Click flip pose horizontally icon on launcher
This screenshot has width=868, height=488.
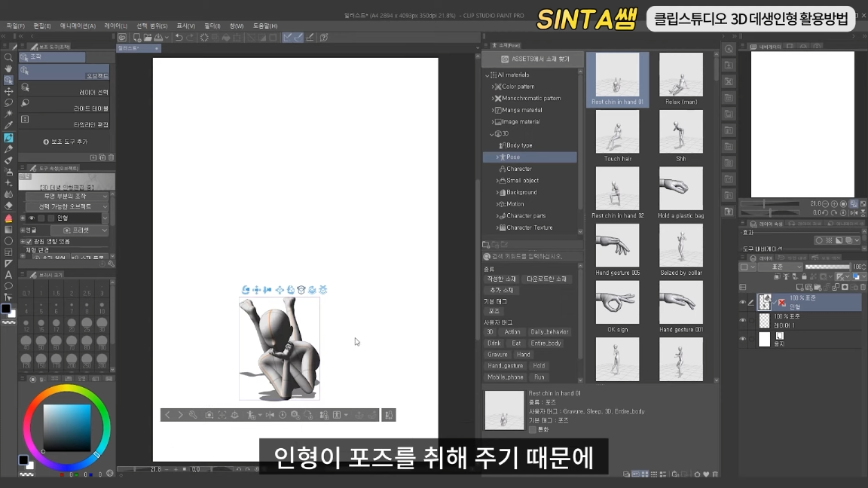coord(270,415)
